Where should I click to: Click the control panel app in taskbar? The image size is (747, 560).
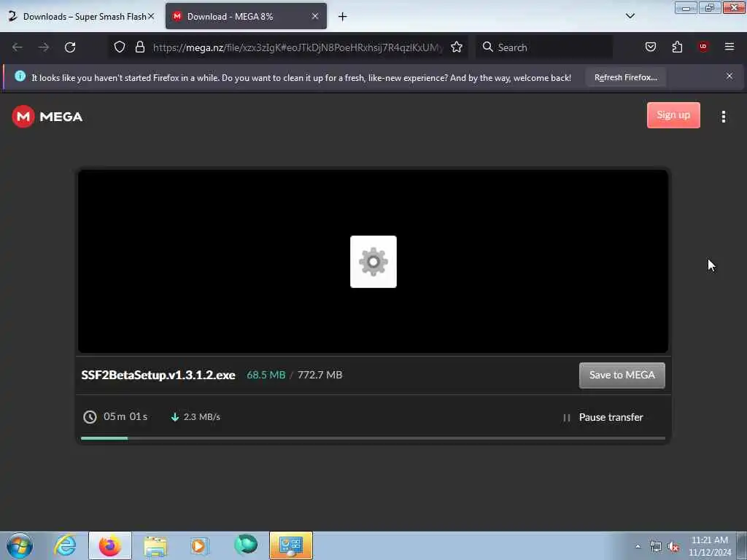(x=291, y=545)
